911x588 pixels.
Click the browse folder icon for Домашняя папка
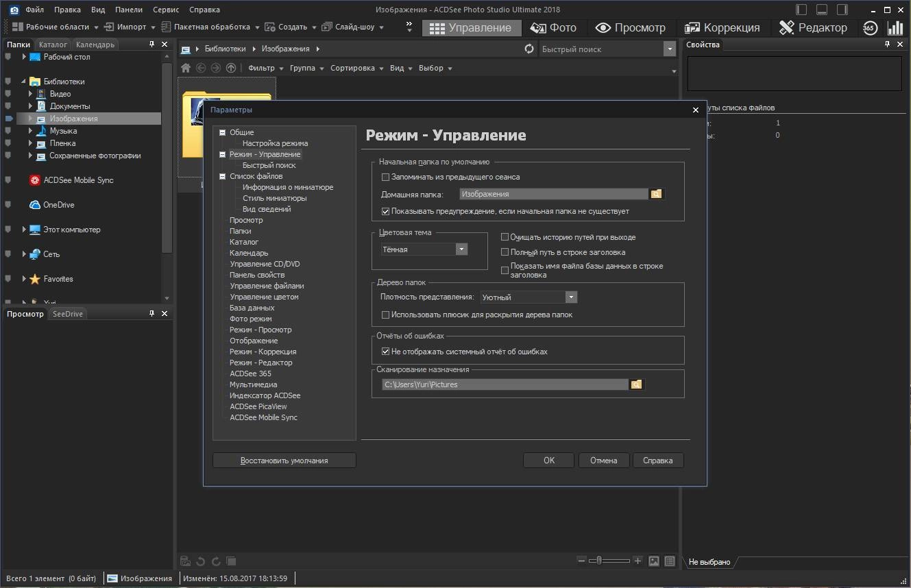point(656,194)
